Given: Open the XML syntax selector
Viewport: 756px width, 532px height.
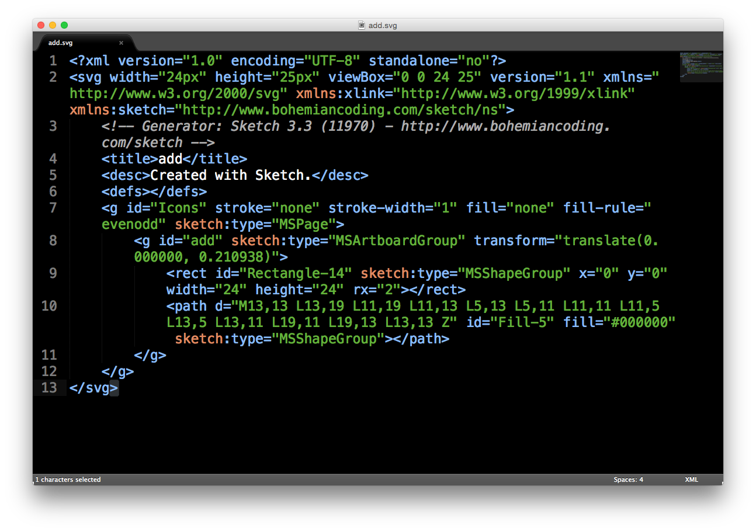Looking at the screenshot, I should click(691, 479).
